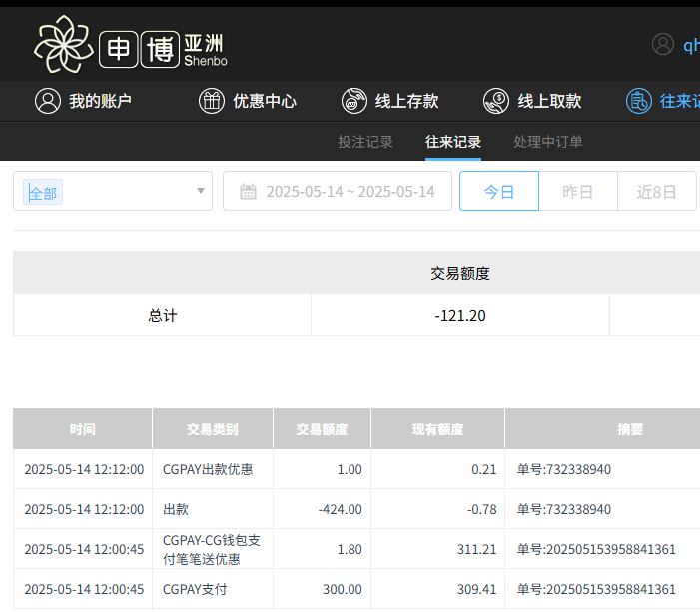Click the user profile avatar icon

pyautogui.click(x=663, y=44)
